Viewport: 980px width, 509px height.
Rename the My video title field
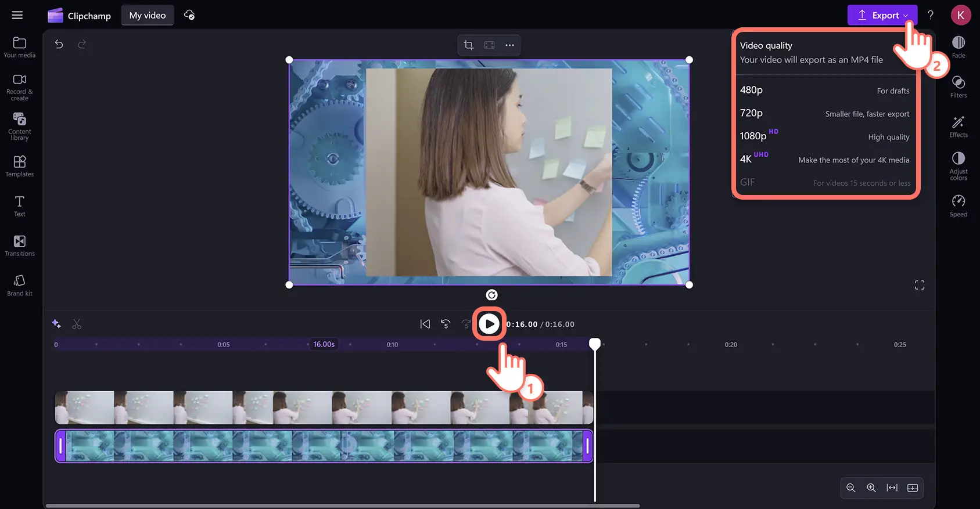pyautogui.click(x=148, y=16)
